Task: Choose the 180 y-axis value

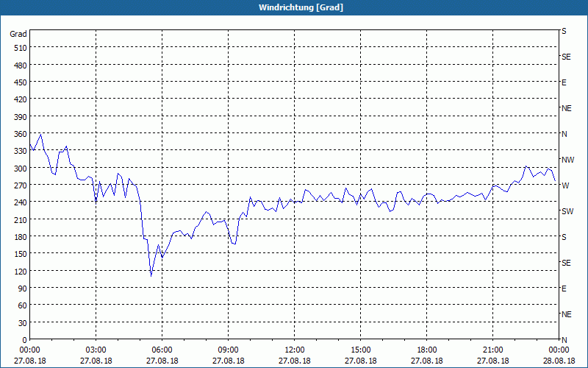Action: coord(21,237)
